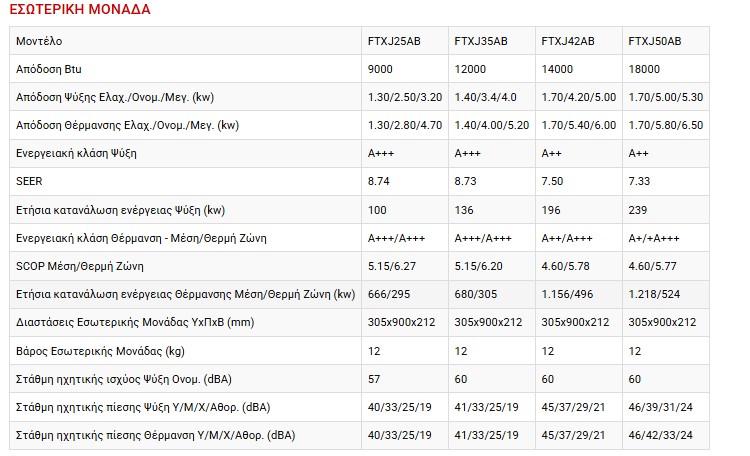Click the ΕΣΩΤΕΡΙΚΗ ΜΟΝΑΔΑ heading
The image size is (750, 456).
[79, 11]
